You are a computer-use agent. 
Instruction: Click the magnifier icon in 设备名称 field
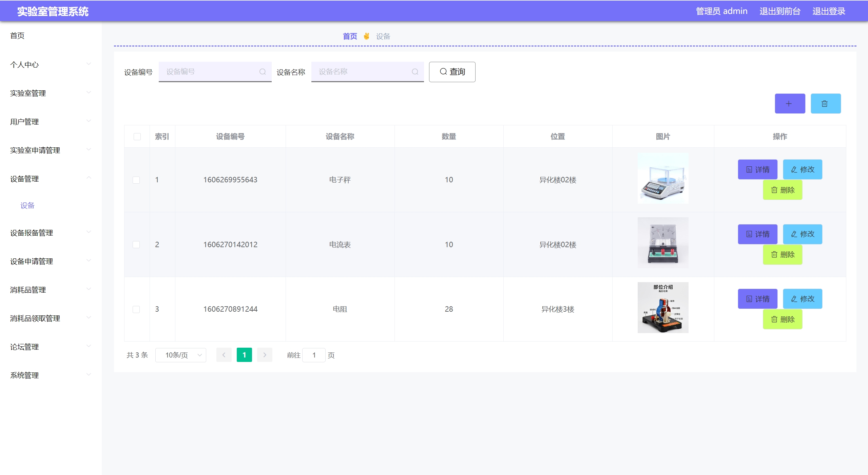[x=415, y=72]
